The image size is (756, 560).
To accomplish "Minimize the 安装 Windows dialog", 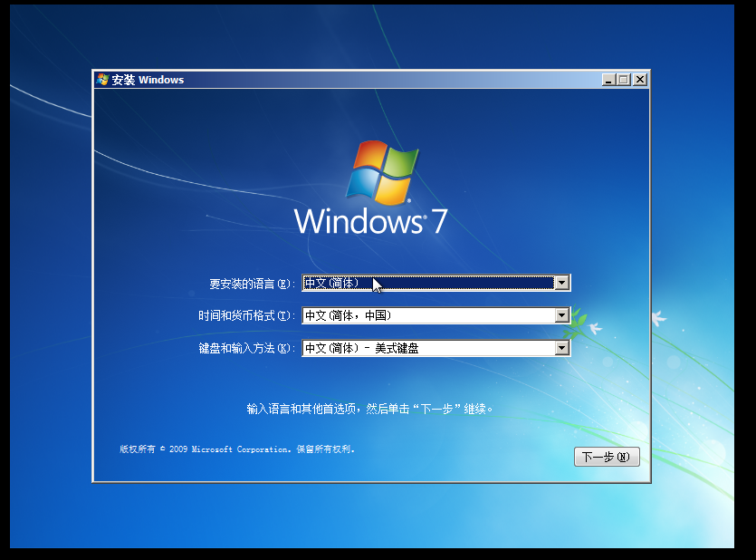I will point(608,80).
